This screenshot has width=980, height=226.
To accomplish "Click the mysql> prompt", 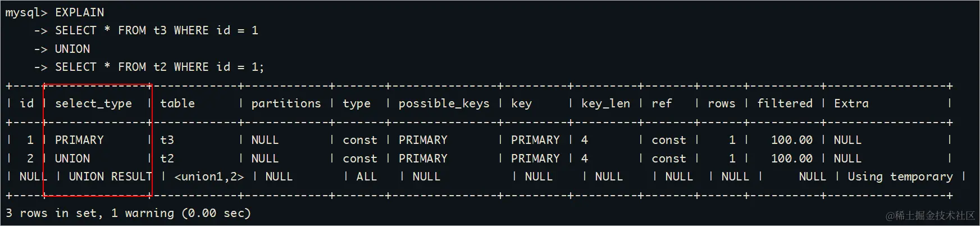I will pyautogui.click(x=26, y=12).
